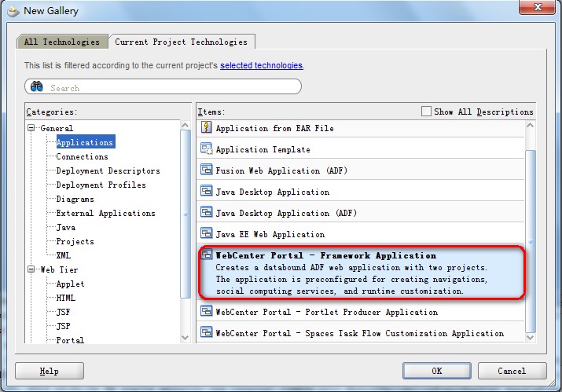
Task: Click the Items list scroll-down arrow
Action: [530, 337]
